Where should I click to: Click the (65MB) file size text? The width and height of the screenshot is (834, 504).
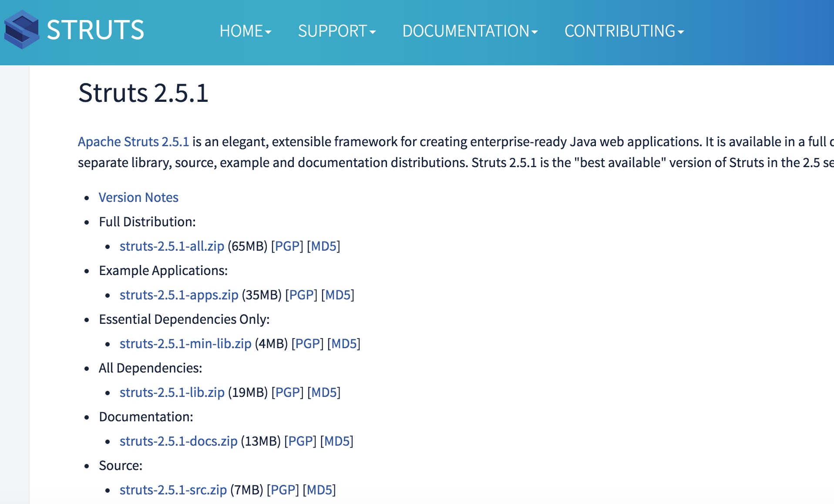pos(248,246)
